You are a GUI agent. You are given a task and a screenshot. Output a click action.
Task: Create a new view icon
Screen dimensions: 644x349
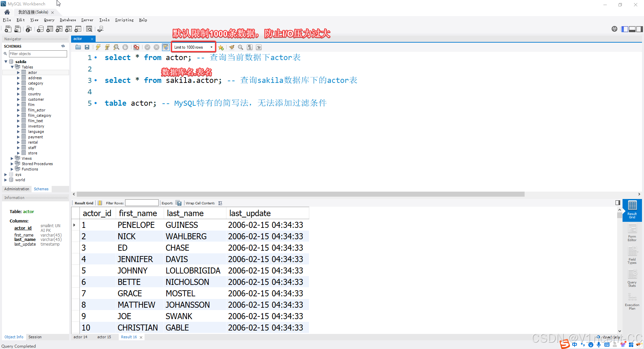pyautogui.click(x=59, y=29)
